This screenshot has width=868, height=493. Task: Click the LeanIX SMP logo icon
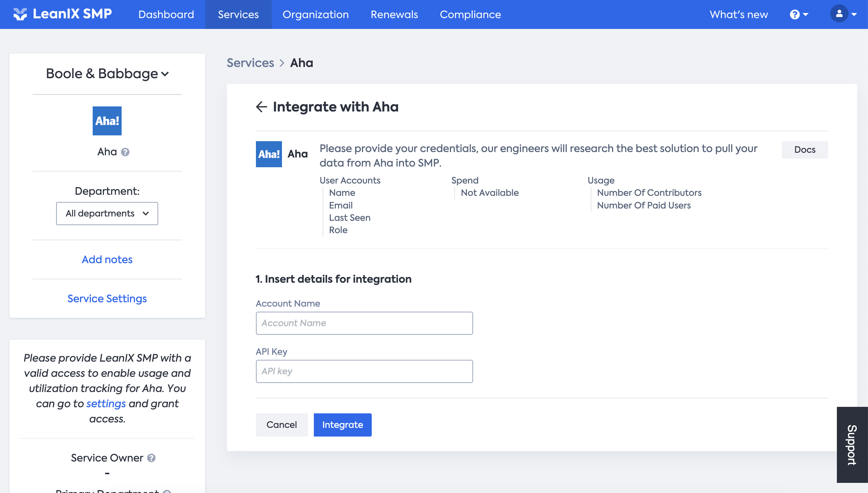pyautogui.click(x=20, y=14)
